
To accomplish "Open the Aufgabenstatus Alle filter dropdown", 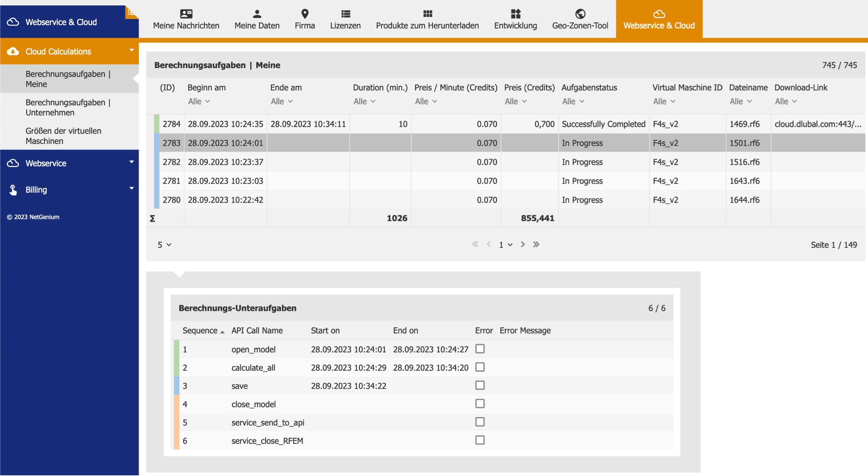I will 573,102.
